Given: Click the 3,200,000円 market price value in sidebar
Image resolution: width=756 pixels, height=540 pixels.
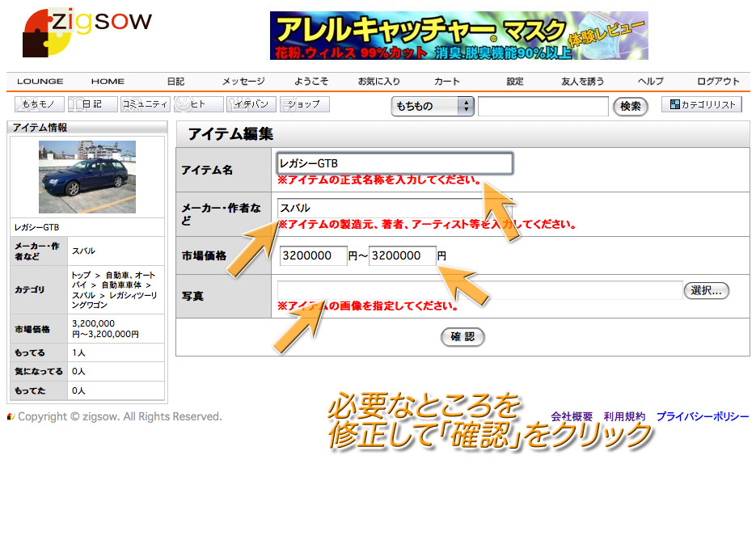Looking at the screenshot, I should (x=106, y=329).
